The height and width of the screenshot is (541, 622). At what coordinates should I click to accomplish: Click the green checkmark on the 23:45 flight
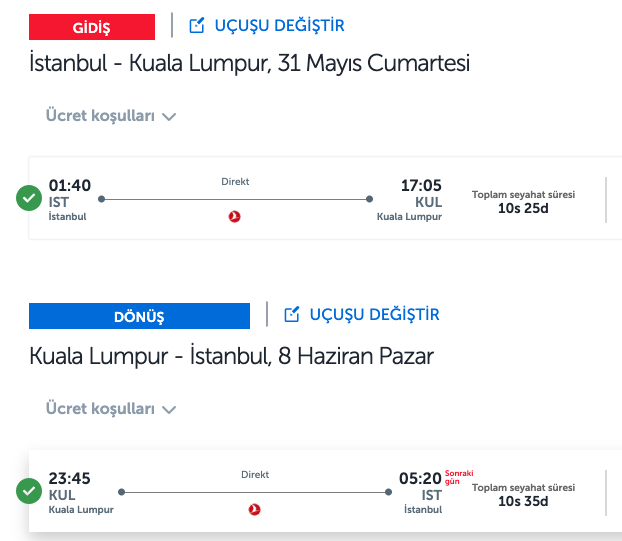point(29,491)
